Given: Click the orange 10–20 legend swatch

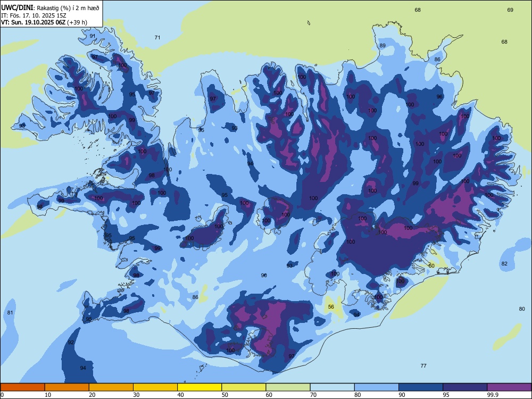Looking at the screenshot, I should click(67, 387).
